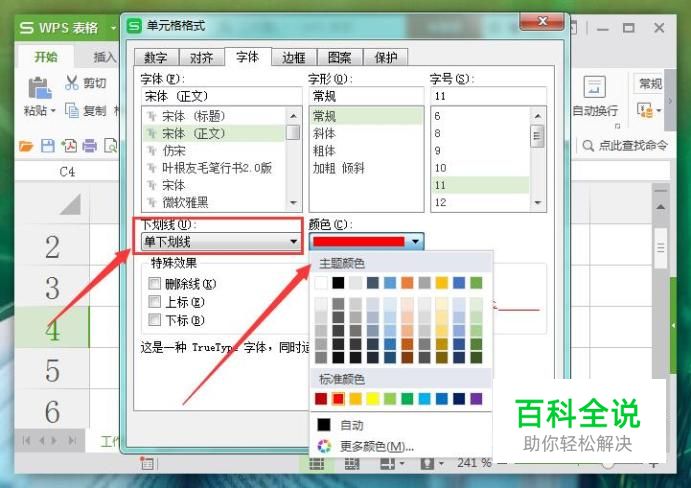This screenshot has height=488, width=691.
Task: Click the font size input field
Action: click(488, 96)
